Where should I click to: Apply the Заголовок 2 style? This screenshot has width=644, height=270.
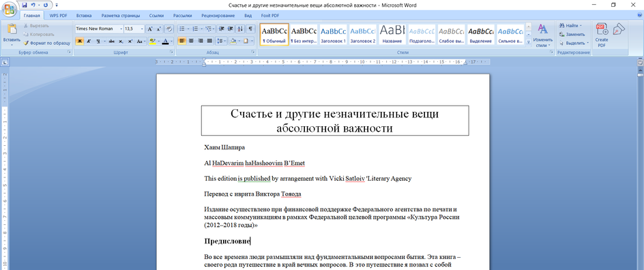pos(363,34)
